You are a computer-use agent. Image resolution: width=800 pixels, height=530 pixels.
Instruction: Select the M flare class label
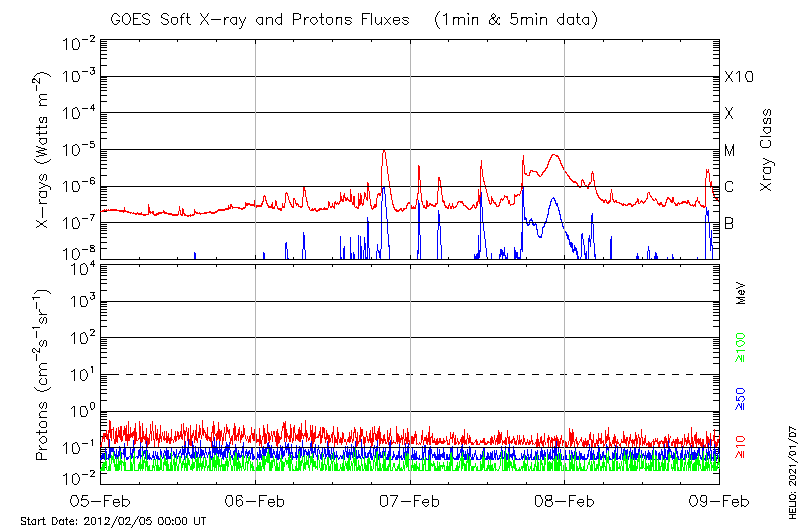(x=730, y=150)
